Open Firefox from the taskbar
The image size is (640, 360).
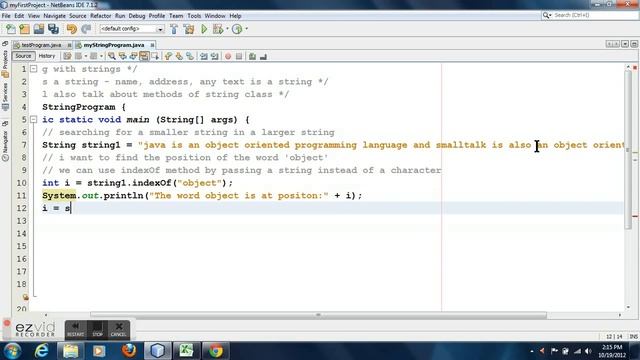pyautogui.click(x=129, y=351)
